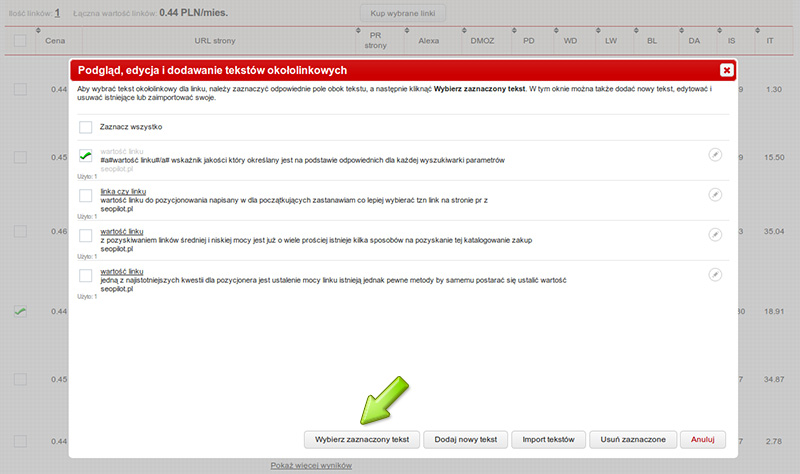Screen dimensions: 800x474
Task: Check the fourth text entry checkbox
Action: click(x=86, y=275)
